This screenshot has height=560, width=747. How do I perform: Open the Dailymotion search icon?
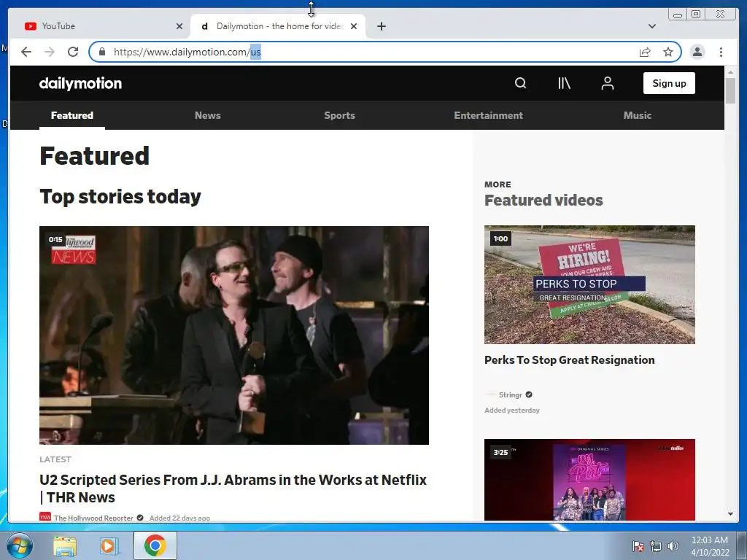tap(520, 83)
